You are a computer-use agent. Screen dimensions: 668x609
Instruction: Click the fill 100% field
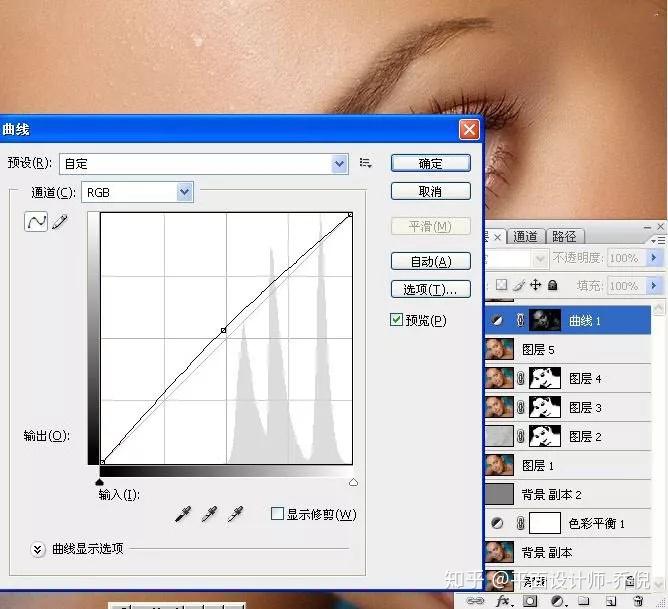pyautogui.click(x=626, y=285)
